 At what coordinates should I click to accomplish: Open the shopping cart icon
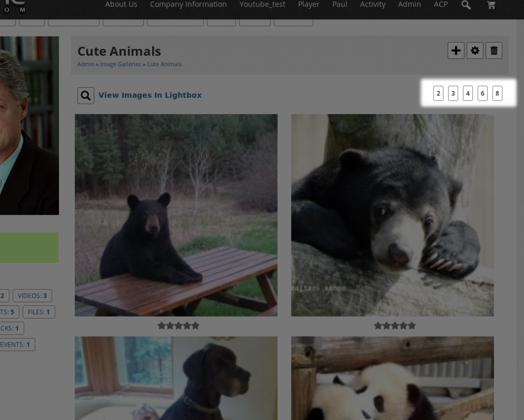491,5
